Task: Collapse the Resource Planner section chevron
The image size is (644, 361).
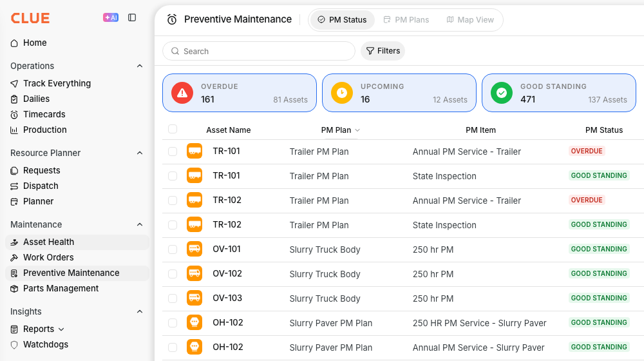Action: click(140, 153)
